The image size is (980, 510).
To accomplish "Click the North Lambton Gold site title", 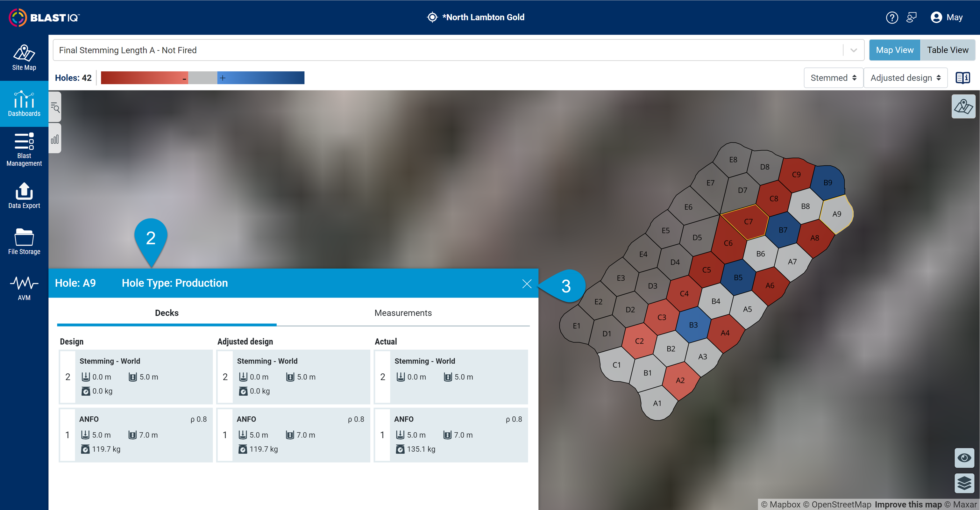I will pyautogui.click(x=483, y=17).
